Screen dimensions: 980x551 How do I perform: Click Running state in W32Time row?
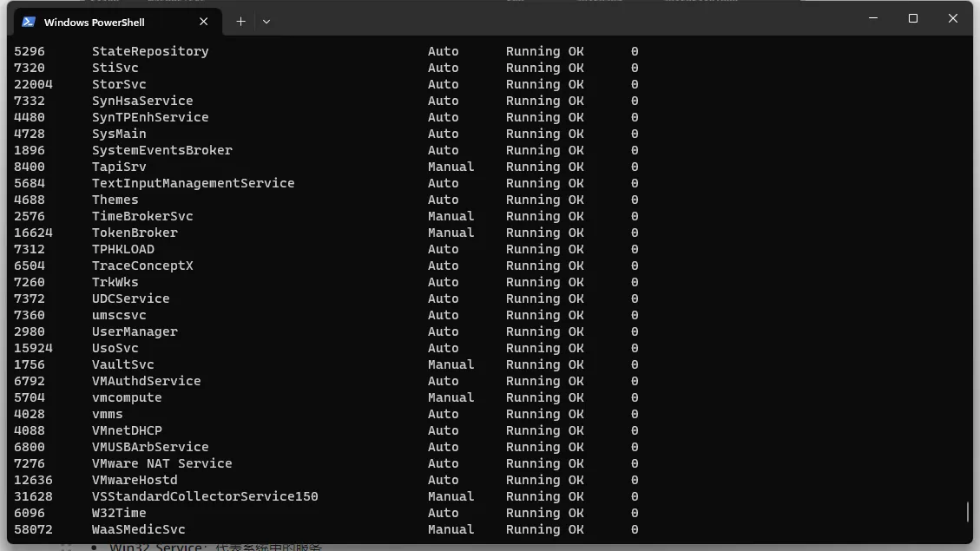[x=533, y=513]
